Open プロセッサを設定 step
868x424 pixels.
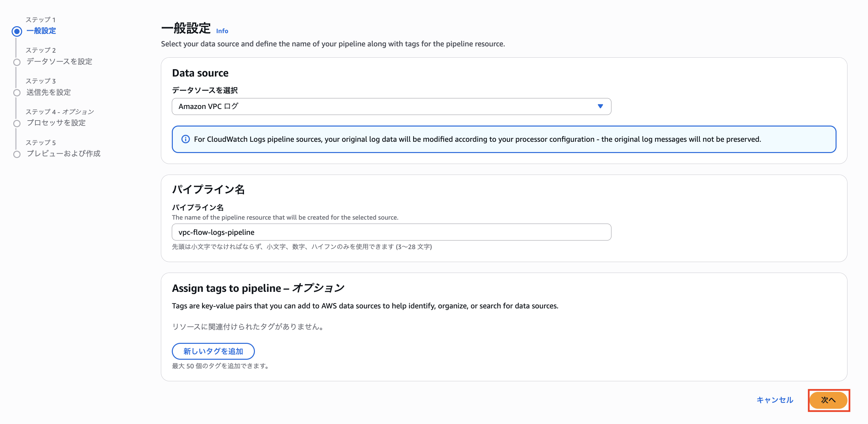tap(56, 123)
